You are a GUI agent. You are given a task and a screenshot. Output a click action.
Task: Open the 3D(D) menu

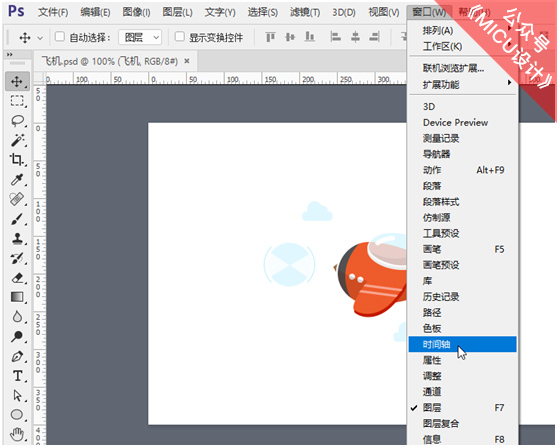[x=344, y=12]
